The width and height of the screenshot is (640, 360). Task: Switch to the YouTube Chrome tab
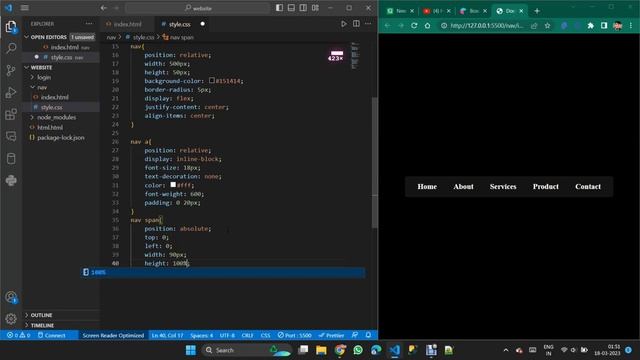(437, 11)
